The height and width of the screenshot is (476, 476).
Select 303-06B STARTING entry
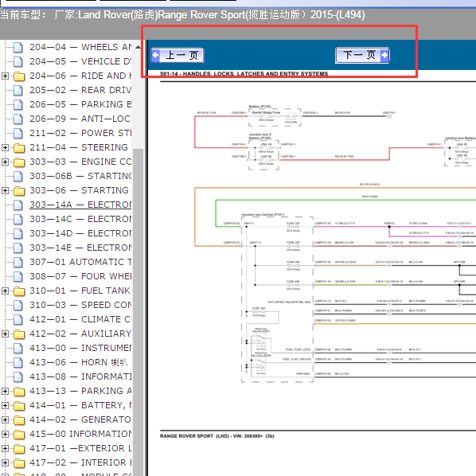click(80, 176)
